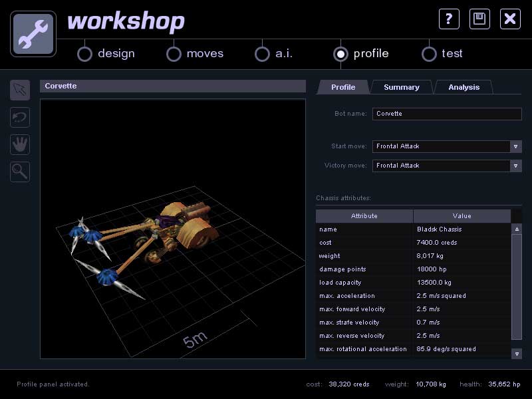Click the Bot name text field
Screen dimensions: 532x399
point(446,114)
